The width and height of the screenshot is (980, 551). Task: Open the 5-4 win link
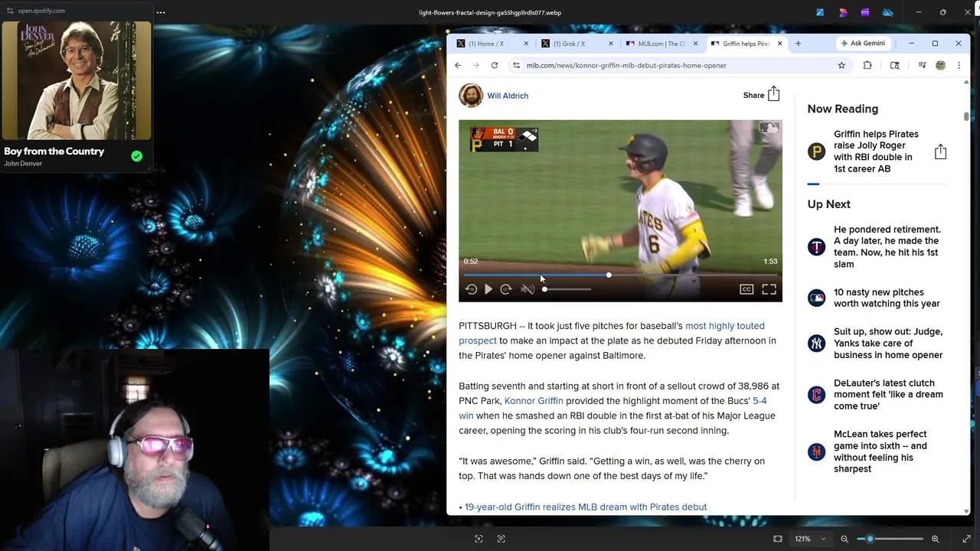(612, 408)
